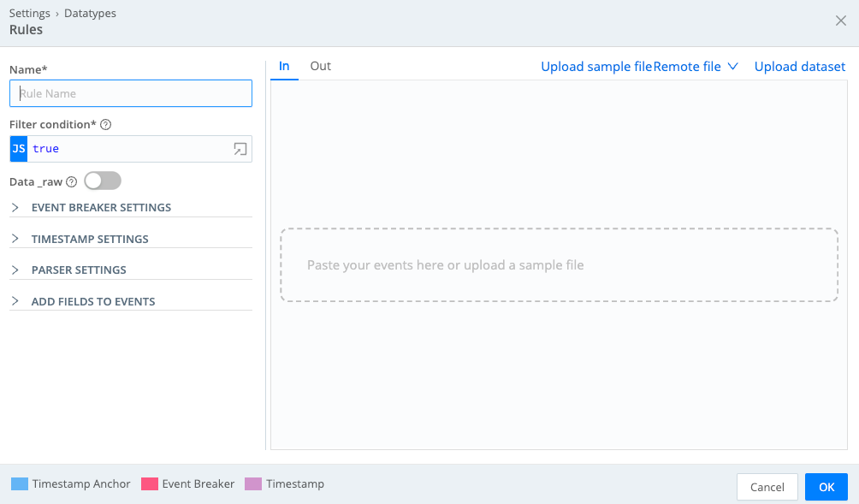Confirm with the OK button
Viewport: 859px width, 504px height.
(x=826, y=487)
